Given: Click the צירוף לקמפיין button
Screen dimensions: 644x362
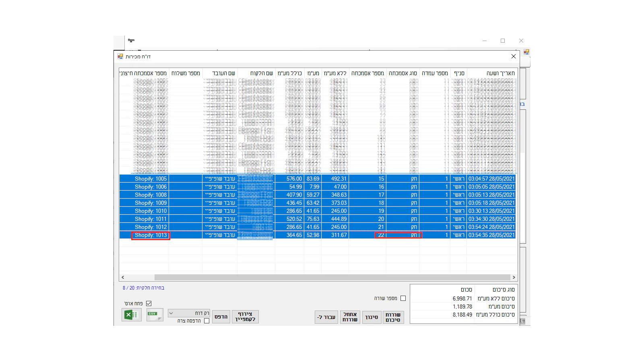Looking at the screenshot, I should [x=245, y=317].
